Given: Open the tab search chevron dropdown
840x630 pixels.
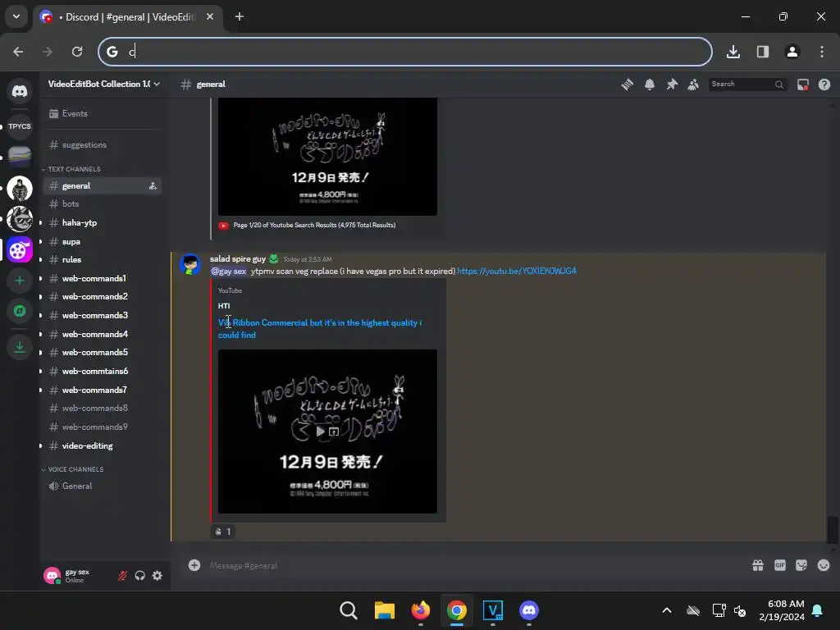Looking at the screenshot, I should tap(16, 16).
